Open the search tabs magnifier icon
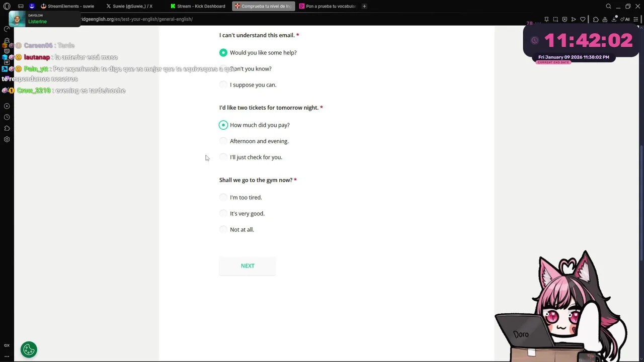 coord(608,6)
